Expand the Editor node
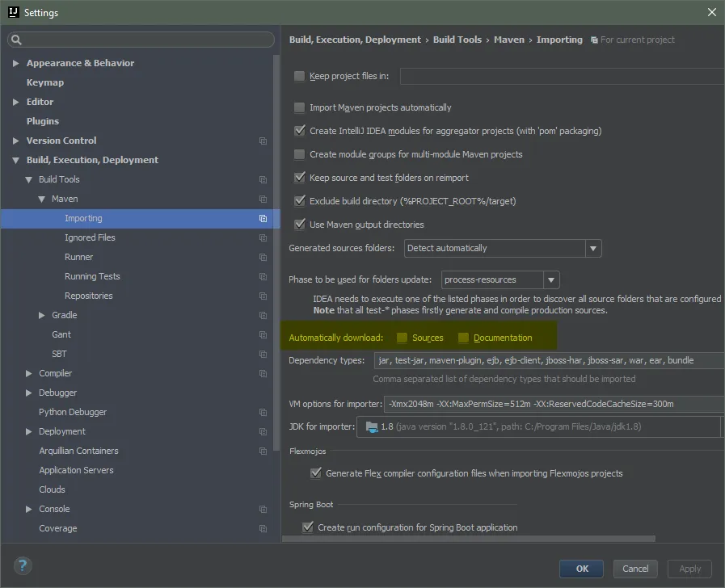 coord(15,102)
